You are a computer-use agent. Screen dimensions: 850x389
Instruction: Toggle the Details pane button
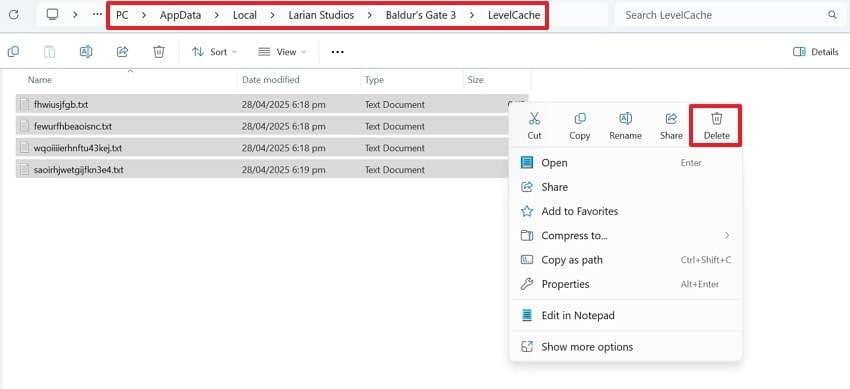click(x=816, y=52)
